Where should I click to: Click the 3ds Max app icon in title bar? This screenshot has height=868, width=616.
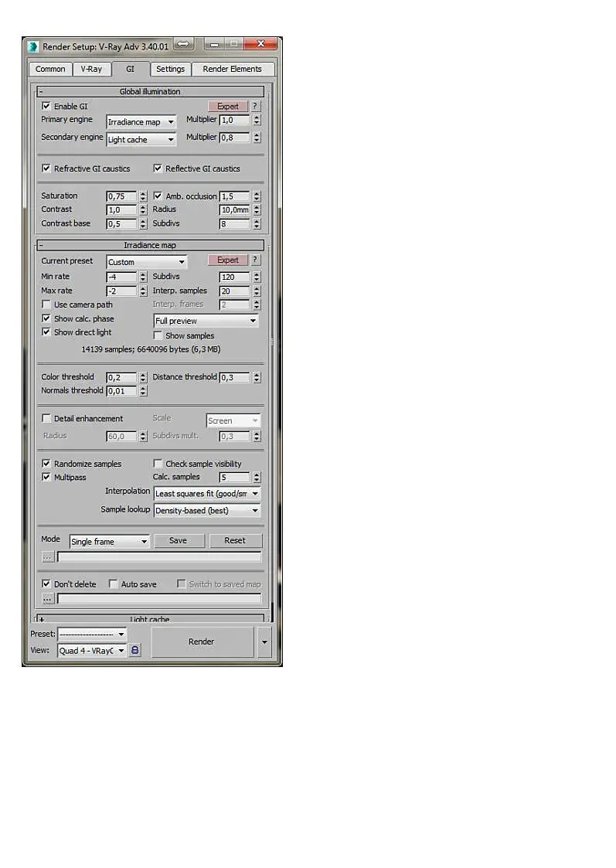coord(33,46)
